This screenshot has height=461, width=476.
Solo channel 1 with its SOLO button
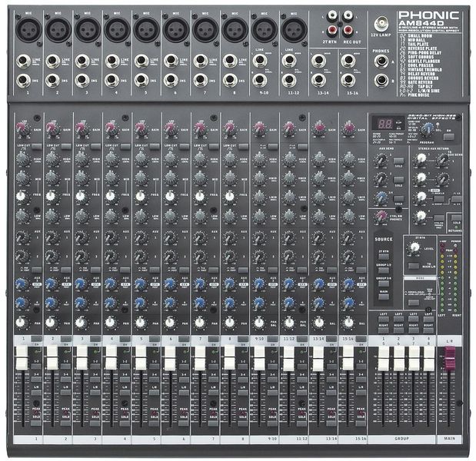[36, 423]
